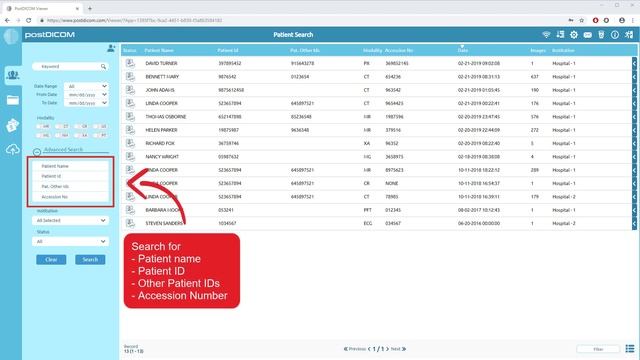640x360 pixels.
Task: Open the recycle bin icon in header
Action: (601, 35)
